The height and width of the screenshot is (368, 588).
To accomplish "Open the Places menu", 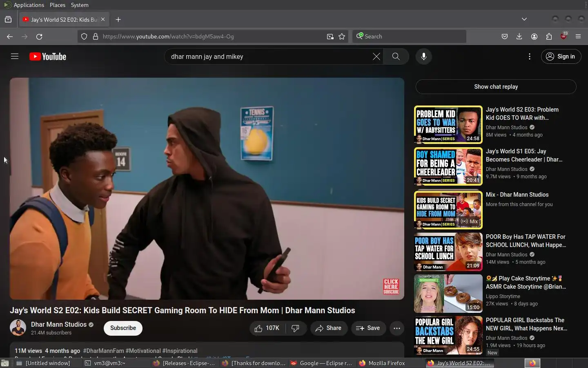I will (58, 5).
